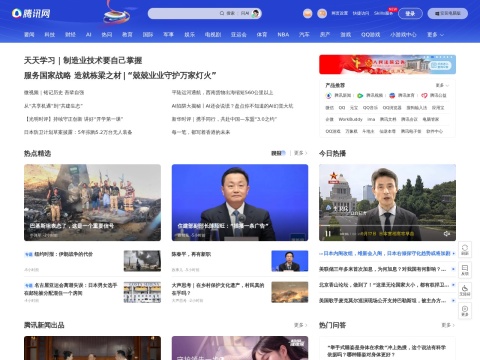Open the QQ音乐 product link
480x360 pixels.
coord(370,108)
